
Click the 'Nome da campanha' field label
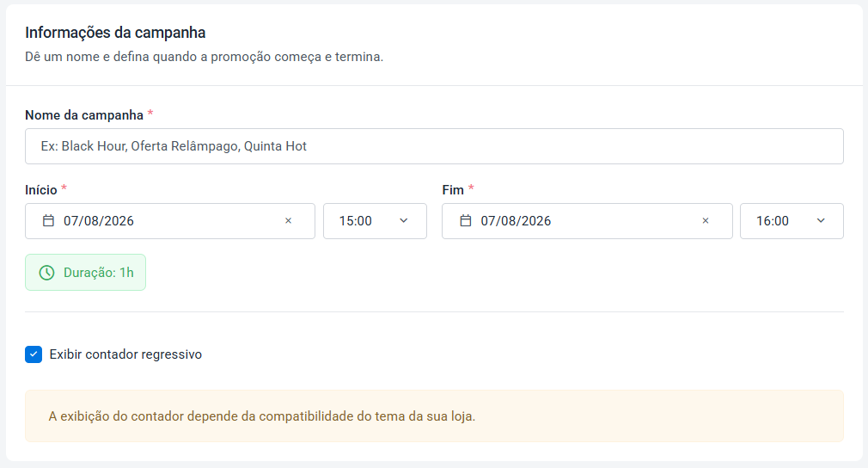click(x=84, y=115)
